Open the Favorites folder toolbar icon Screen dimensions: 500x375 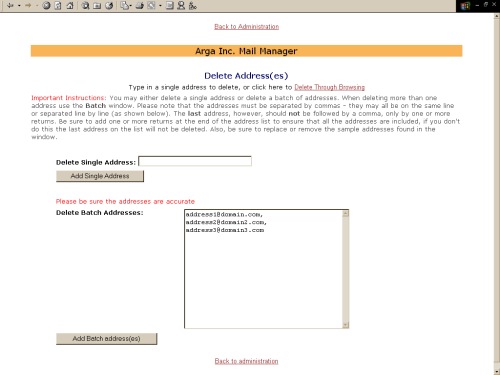(97, 5)
